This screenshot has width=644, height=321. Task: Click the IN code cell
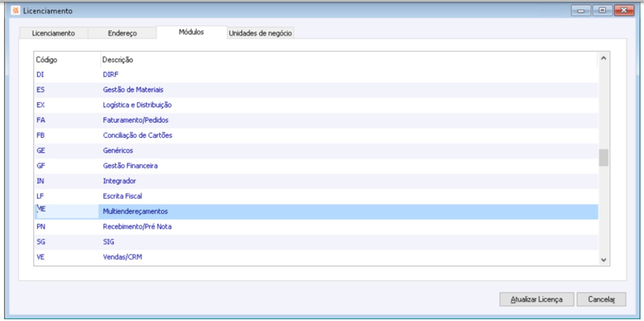(66, 181)
